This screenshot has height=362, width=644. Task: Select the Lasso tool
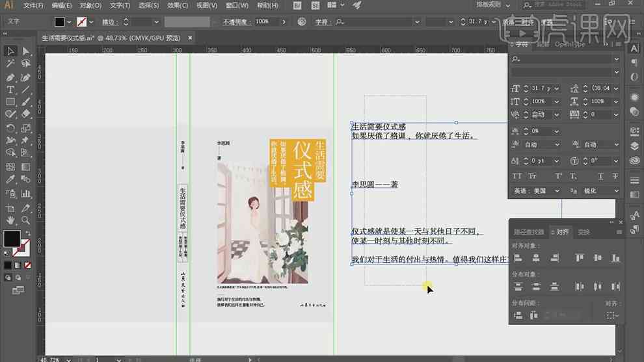25,63
